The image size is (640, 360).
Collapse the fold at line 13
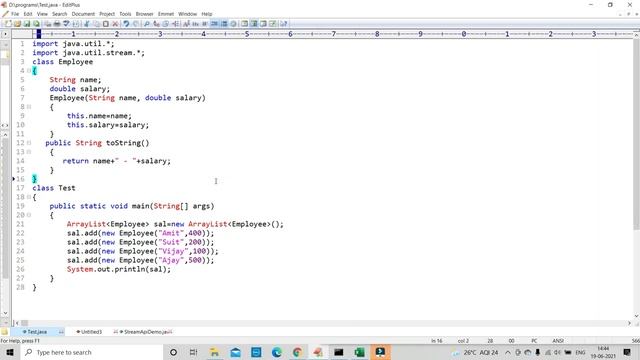(x=29, y=152)
